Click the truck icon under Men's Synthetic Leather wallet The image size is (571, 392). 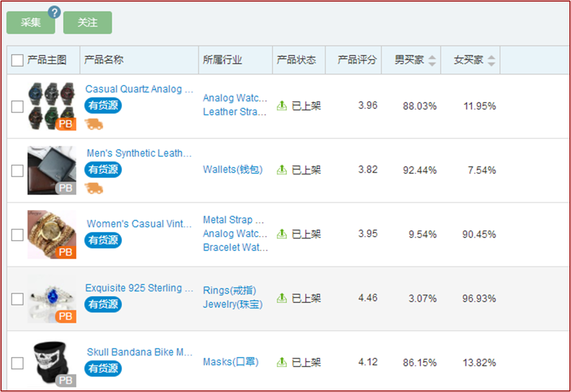[94, 188]
